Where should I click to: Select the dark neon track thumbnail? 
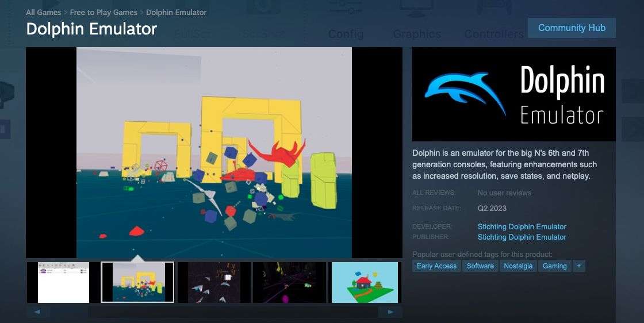(289, 282)
